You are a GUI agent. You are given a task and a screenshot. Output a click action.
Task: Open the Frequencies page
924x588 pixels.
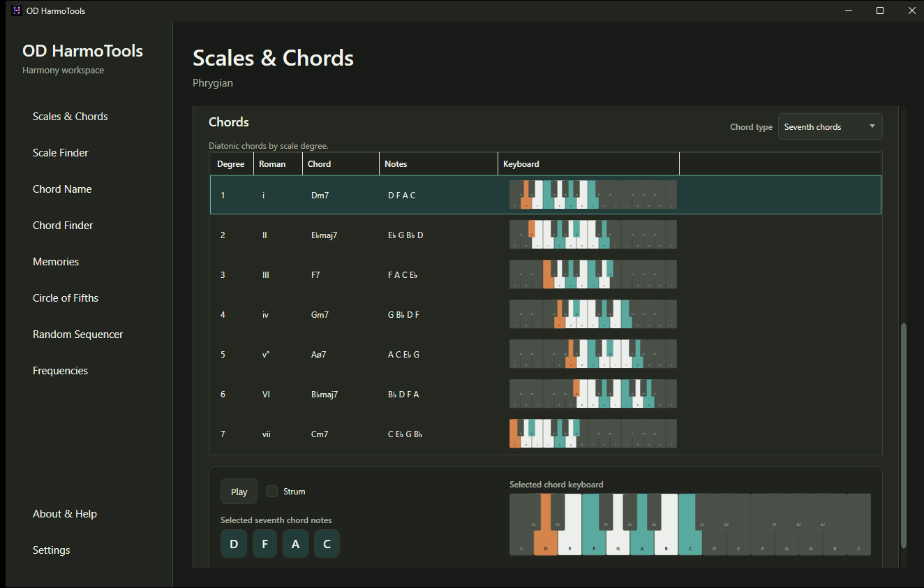pos(60,371)
